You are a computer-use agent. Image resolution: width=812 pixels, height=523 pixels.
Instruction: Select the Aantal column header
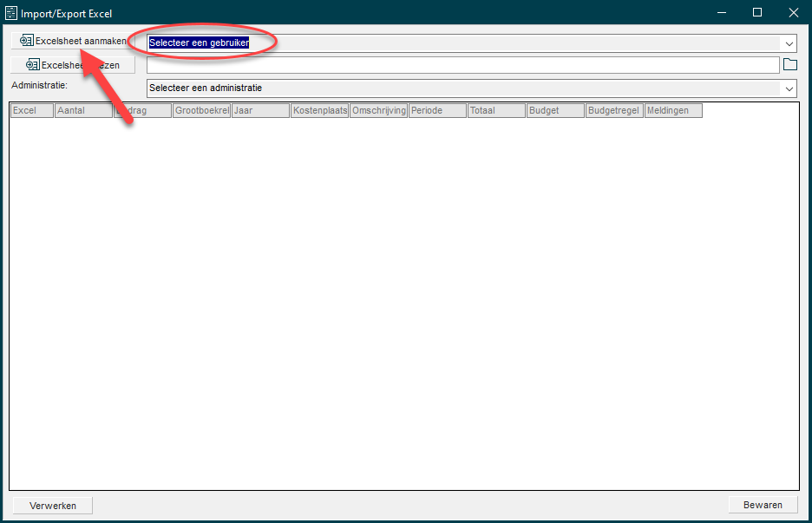(83, 111)
